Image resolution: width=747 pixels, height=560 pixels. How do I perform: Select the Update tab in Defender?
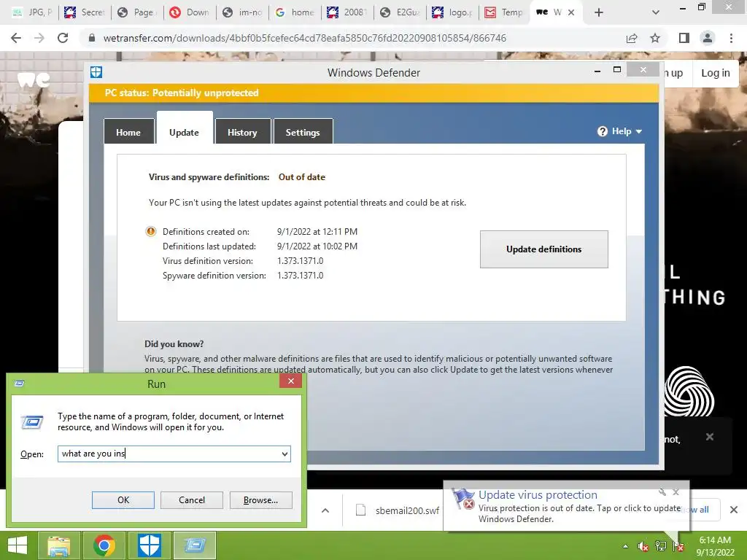185,133
